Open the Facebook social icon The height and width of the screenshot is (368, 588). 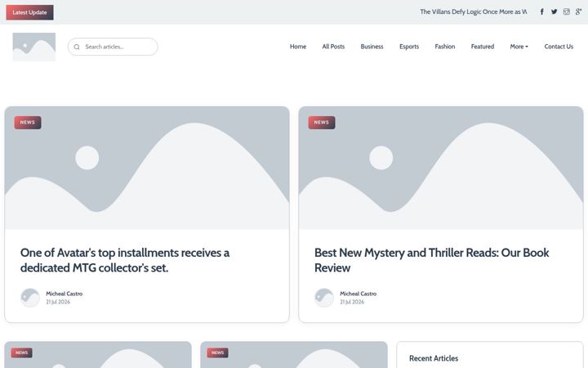pyautogui.click(x=542, y=12)
